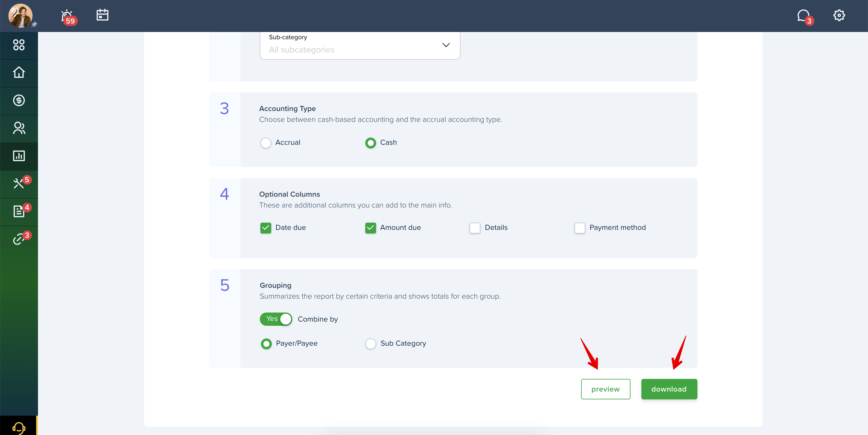Open the user profile avatar

click(20, 15)
